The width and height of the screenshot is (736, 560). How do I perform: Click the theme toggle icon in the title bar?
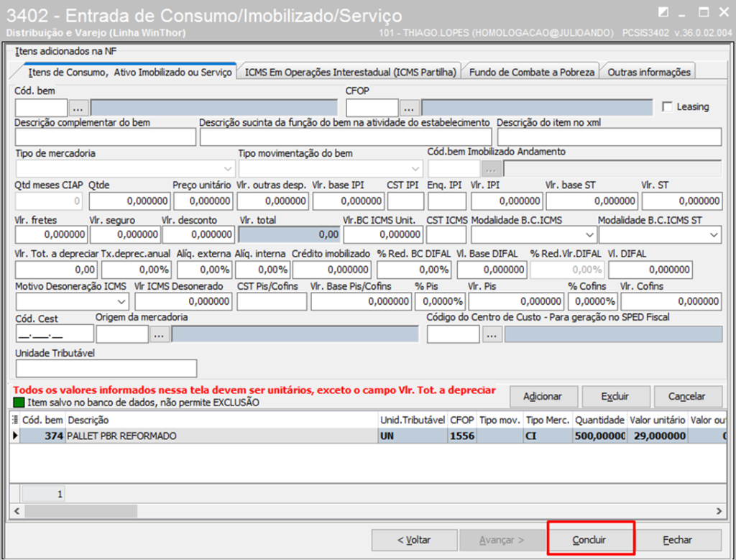click(x=662, y=12)
